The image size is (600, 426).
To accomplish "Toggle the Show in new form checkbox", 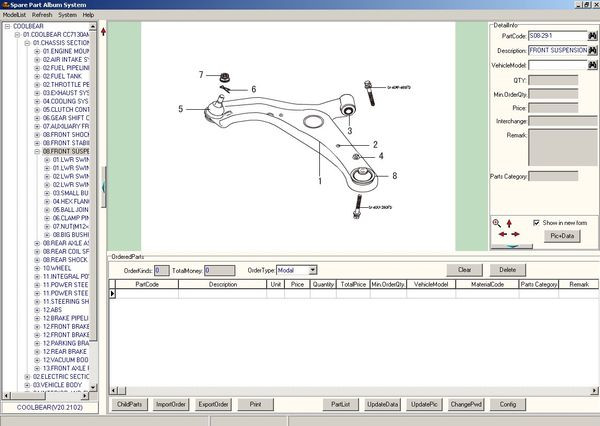I will click(537, 222).
